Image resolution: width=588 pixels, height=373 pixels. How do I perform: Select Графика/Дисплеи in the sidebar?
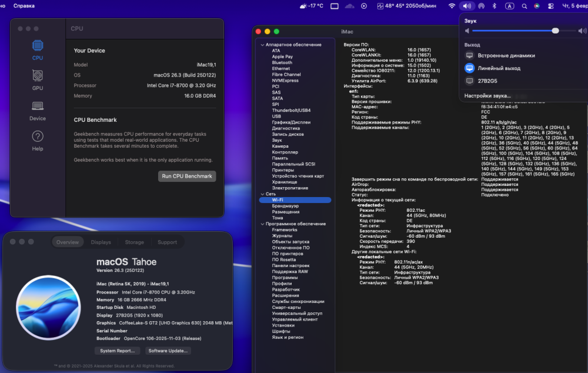point(292,122)
